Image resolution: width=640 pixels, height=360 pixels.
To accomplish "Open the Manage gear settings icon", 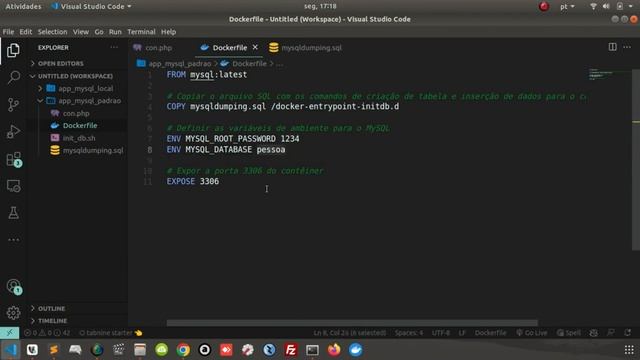I will click(13, 313).
